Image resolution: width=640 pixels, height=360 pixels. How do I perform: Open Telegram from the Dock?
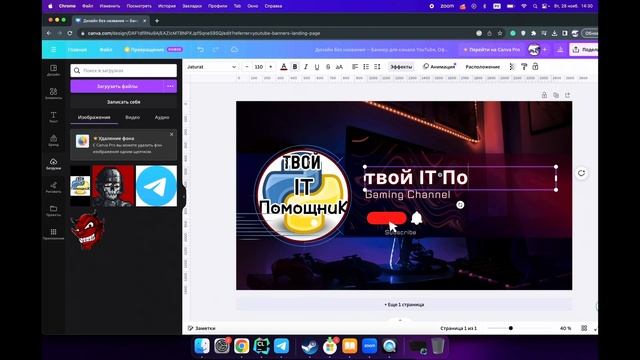point(281,346)
